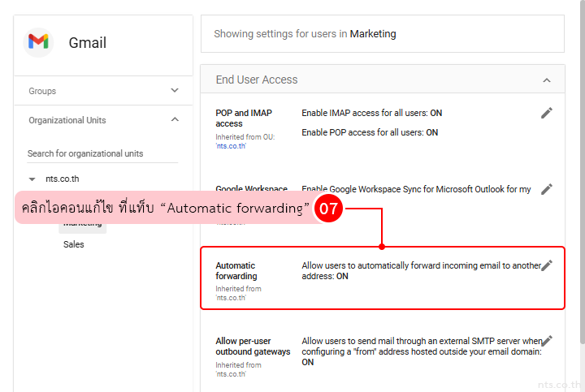Image resolution: width=585 pixels, height=392 pixels.
Task: Click pencil icon for Google Workspace Sync
Action: (547, 189)
